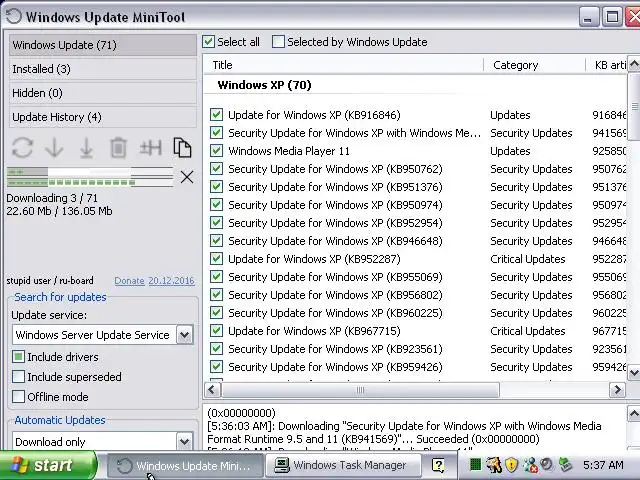
Task: Cancel the download with the X icon
Action: coord(187,177)
